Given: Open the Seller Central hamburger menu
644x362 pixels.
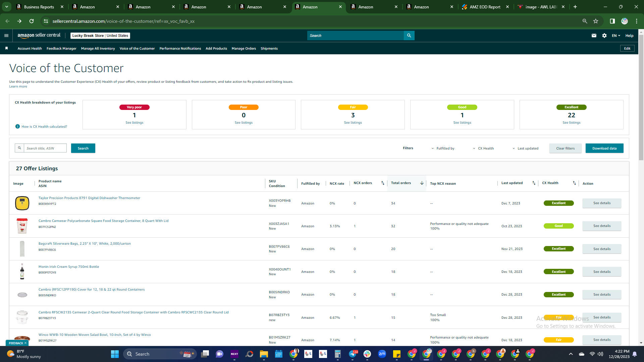Looking at the screenshot, I should pyautogui.click(x=6, y=36).
